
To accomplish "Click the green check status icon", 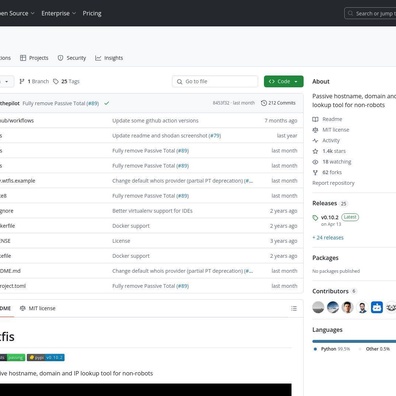I will tap(107, 103).
